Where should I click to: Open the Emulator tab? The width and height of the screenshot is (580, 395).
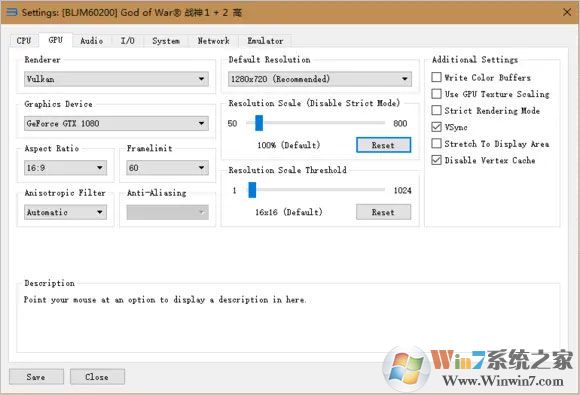[265, 41]
